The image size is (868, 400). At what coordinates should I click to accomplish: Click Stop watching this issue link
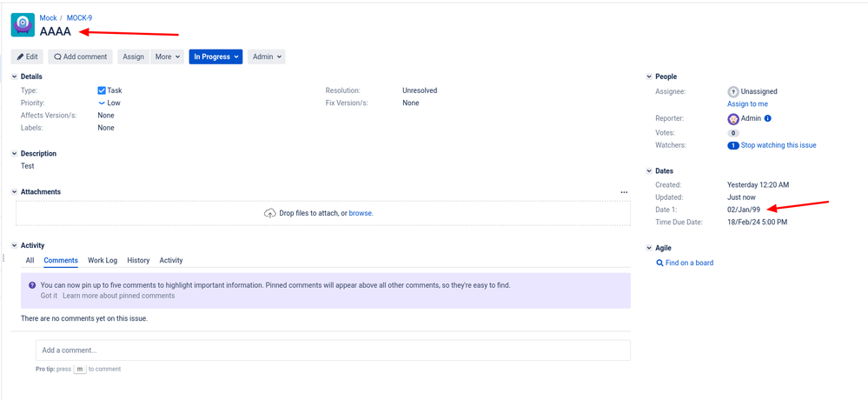(x=779, y=145)
